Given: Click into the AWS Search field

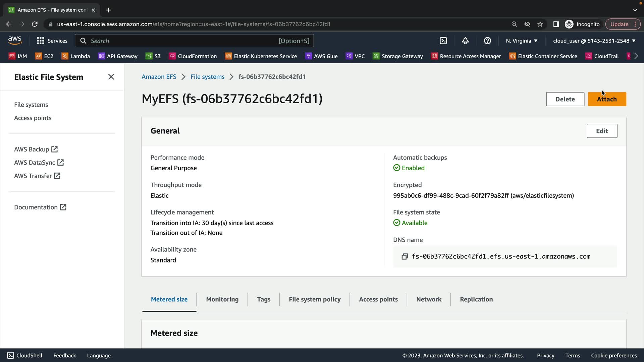Looking at the screenshot, I should click(181, 41).
